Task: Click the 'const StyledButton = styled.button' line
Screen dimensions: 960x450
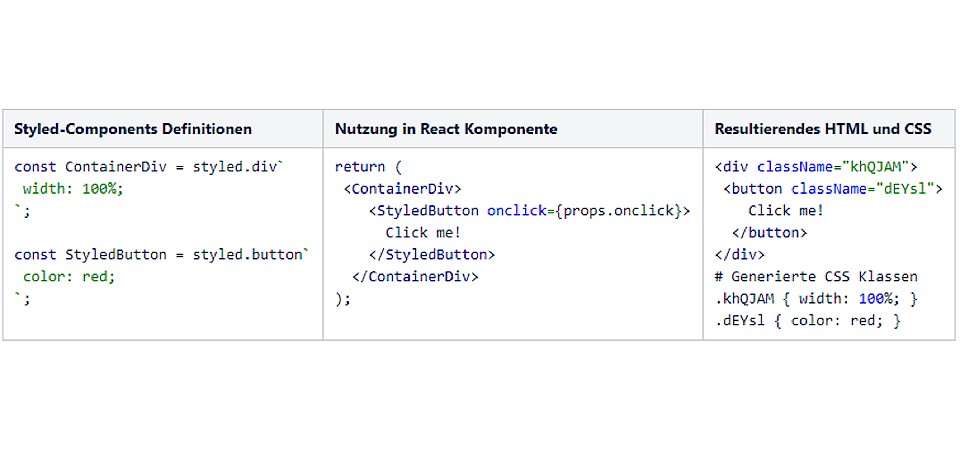Action: [162, 254]
